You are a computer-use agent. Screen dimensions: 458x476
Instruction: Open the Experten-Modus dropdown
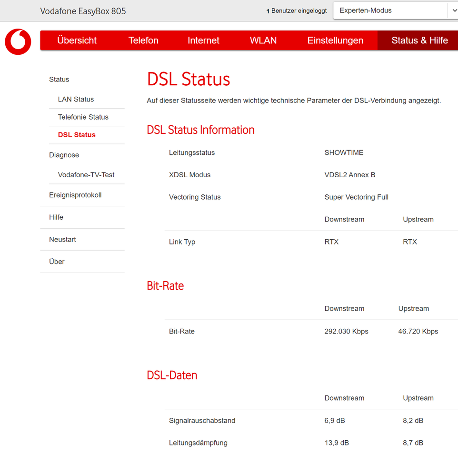coord(395,10)
